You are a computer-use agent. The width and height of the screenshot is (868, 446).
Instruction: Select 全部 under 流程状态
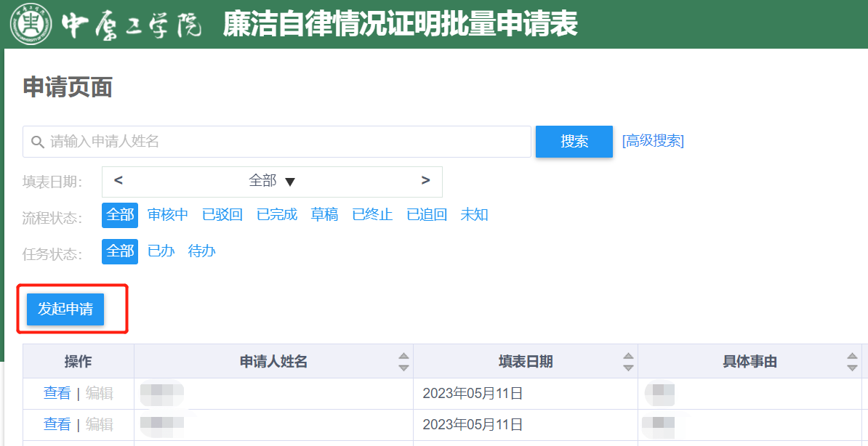coord(119,215)
